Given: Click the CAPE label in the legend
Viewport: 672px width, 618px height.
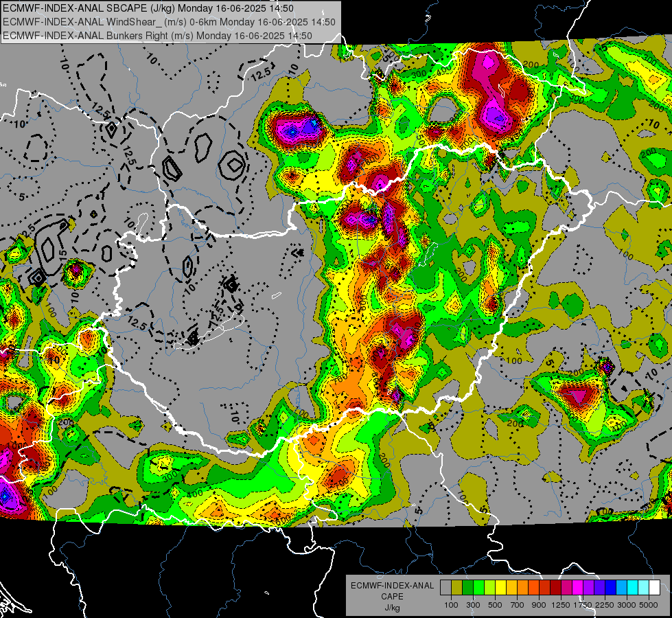Looking at the screenshot, I should [x=393, y=596].
